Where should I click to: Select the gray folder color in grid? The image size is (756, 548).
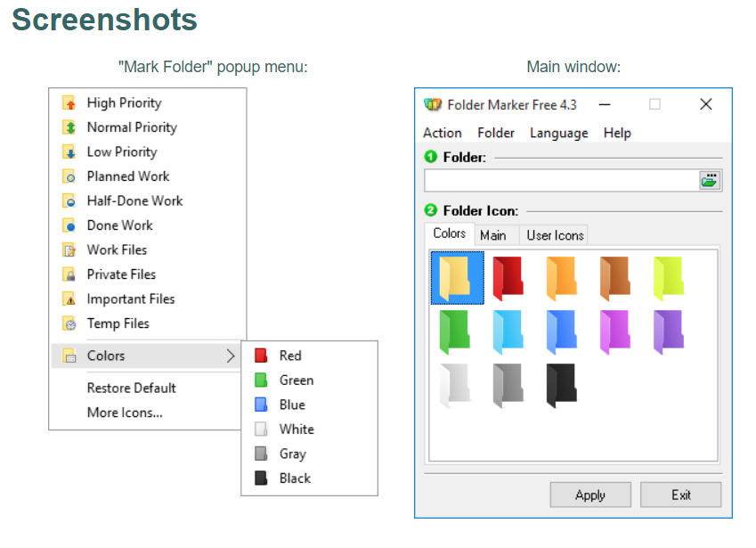[508, 384]
